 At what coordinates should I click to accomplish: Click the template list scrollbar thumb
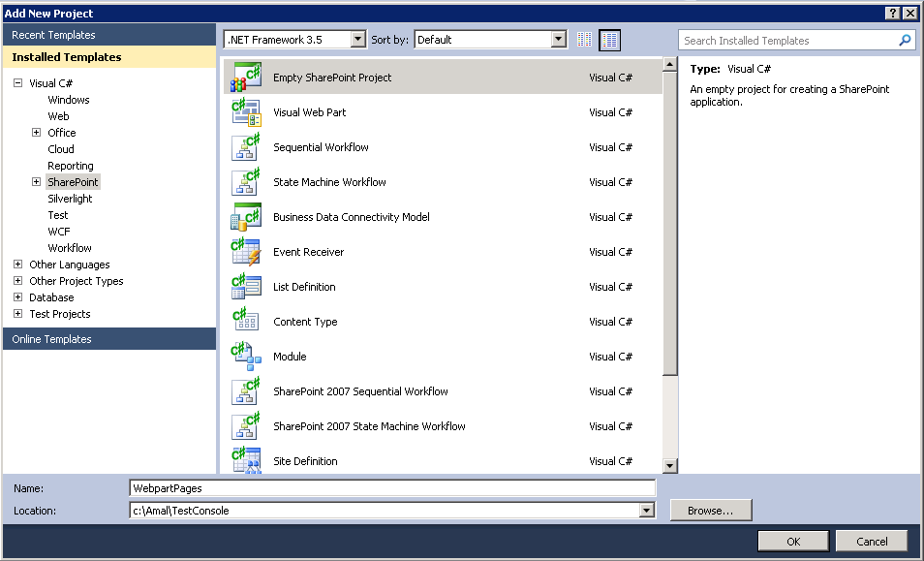[669, 224]
